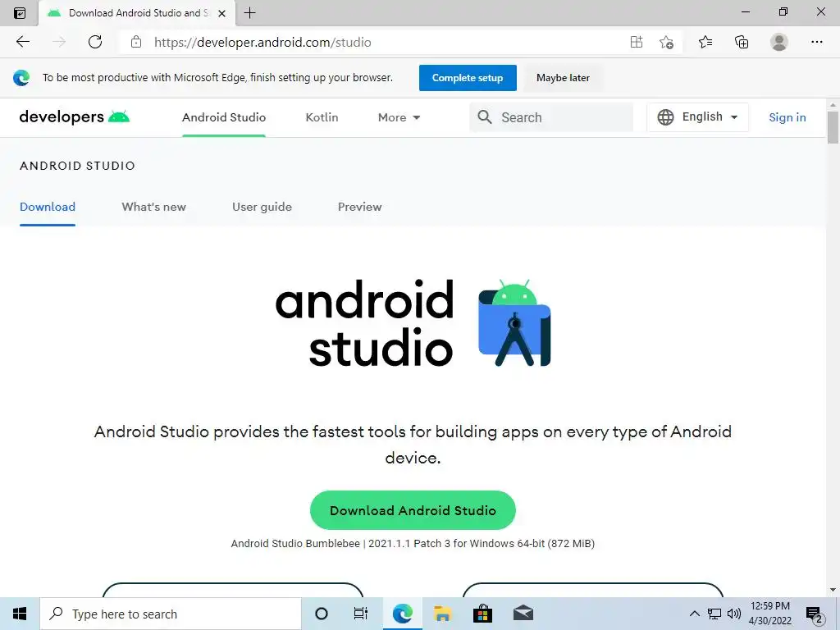The image size is (840, 630).
Task: Click the Android Studio compass logo image
Action: 514,323
